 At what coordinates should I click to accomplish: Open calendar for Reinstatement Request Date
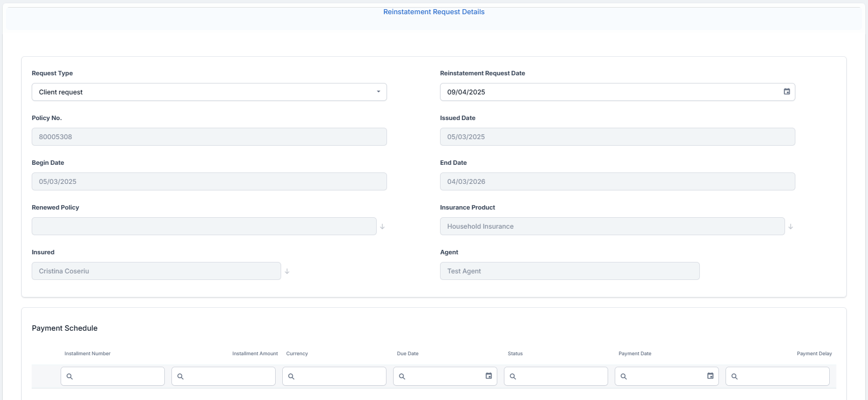tap(787, 92)
